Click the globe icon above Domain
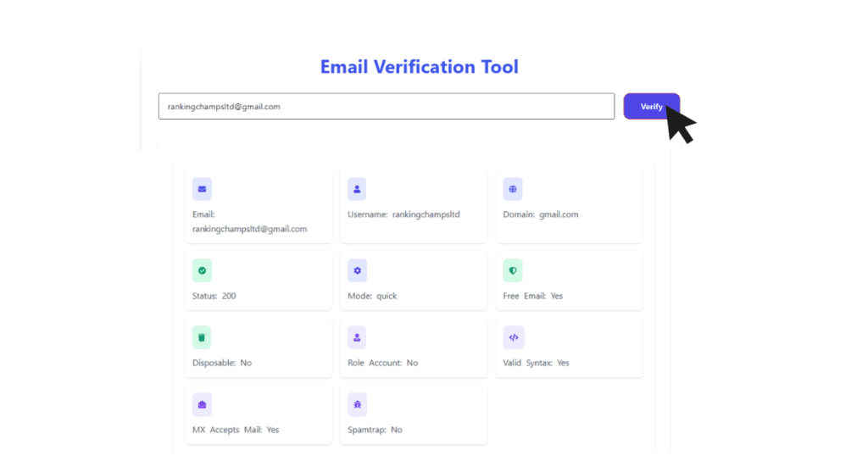This screenshot has width=868, height=456. (x=513, y=189)
